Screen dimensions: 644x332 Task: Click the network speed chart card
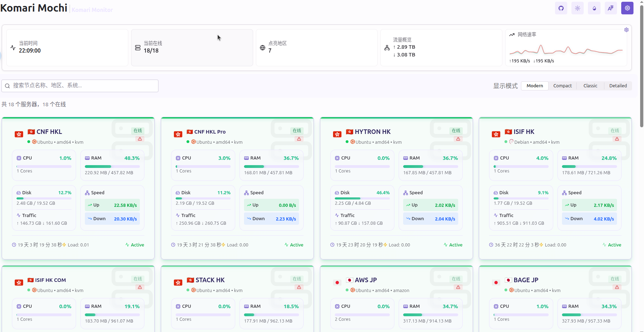click(566, 48)
